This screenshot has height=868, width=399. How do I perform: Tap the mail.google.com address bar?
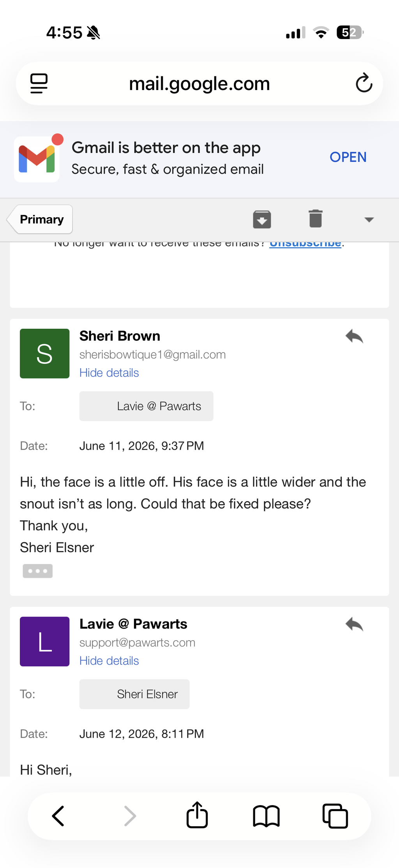(x=199, y=83)
